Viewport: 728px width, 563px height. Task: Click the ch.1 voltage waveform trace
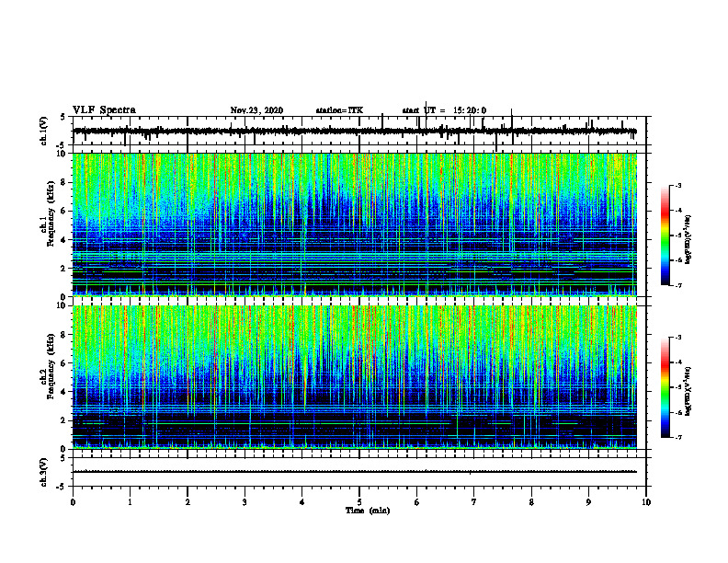tap(355, 131)
